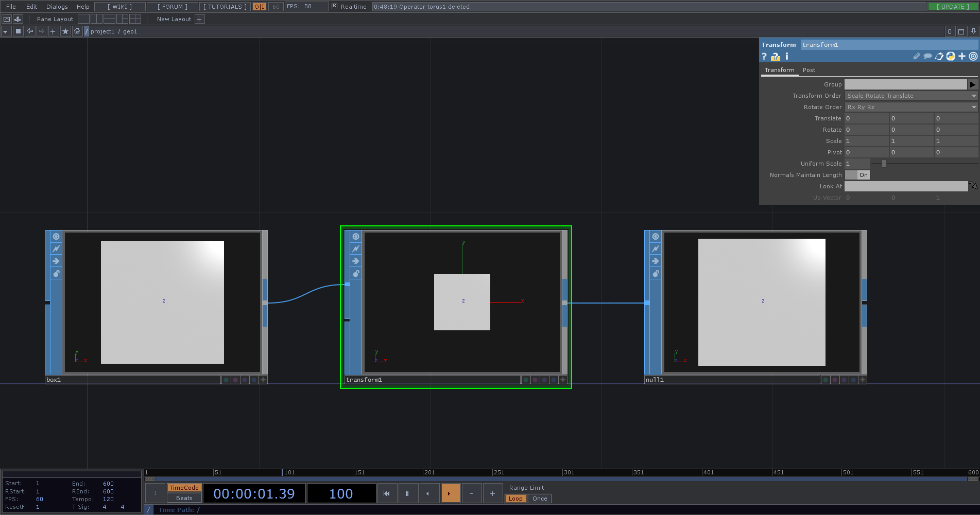Toggle viewer active icon on null1 node
980x515 pixels.
656,237
